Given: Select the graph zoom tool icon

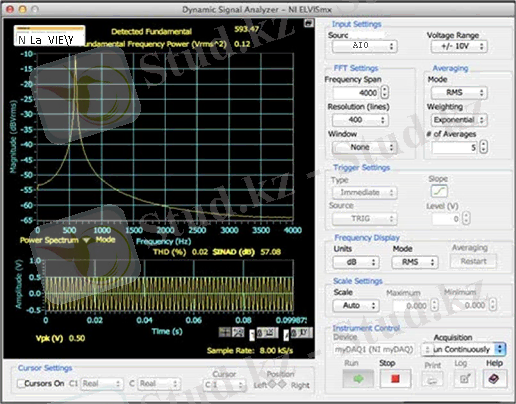Looking at the screenshot, I should tap(238, 332).
